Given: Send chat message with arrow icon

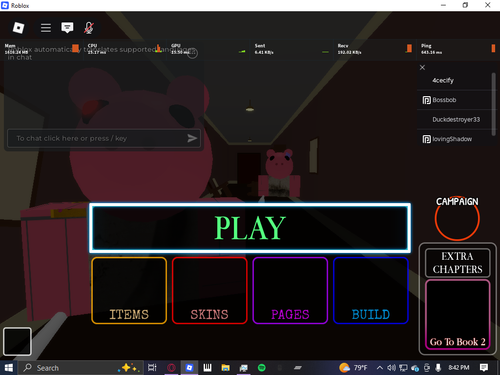Looking at the screenshot, I should 192,138.
